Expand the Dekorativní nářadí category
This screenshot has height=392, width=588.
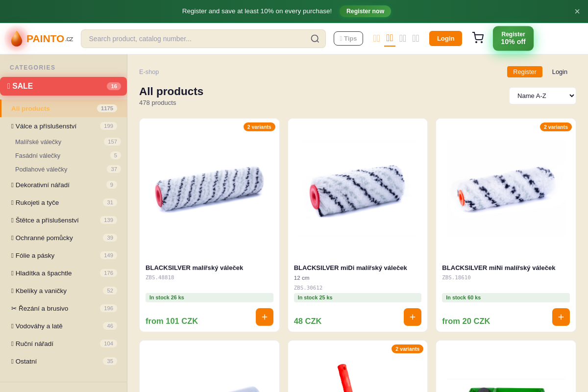(x=64, y=185)
